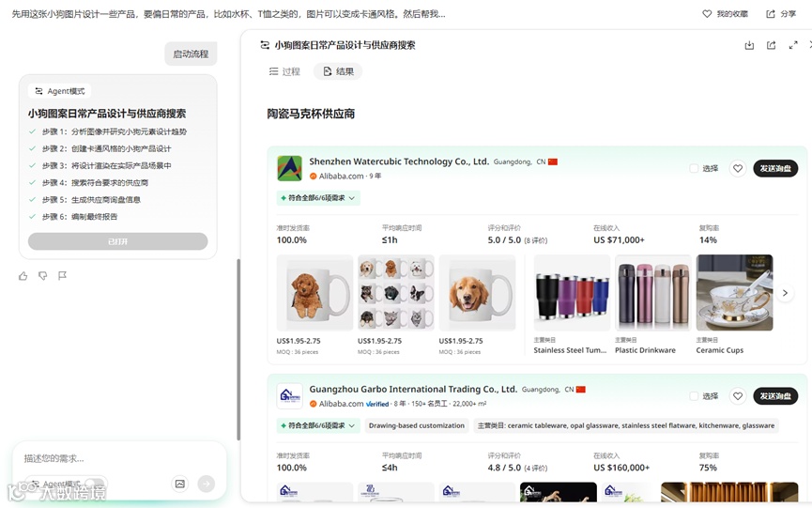The image size is (812, 508).
Task: Open Shenzhen Watercubic Technology Co., Ltd. link
Action: [x=399, y=162]
